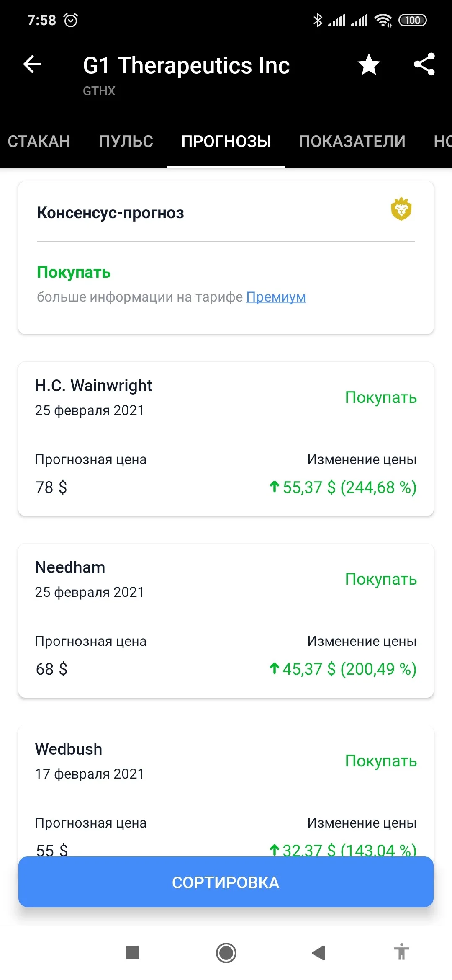Tap the Android home circle button
Screen dimensions: 452x980
(x=226, y=953)
